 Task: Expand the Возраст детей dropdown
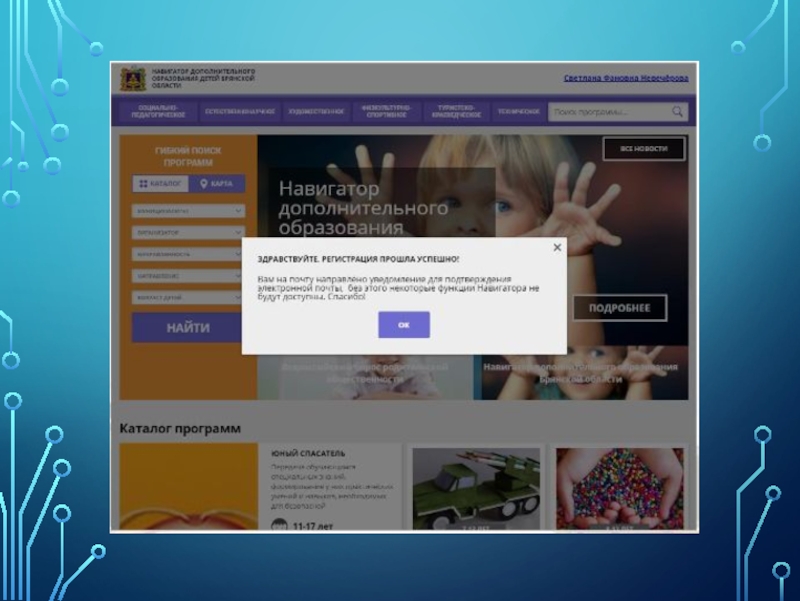coord(187,297)
